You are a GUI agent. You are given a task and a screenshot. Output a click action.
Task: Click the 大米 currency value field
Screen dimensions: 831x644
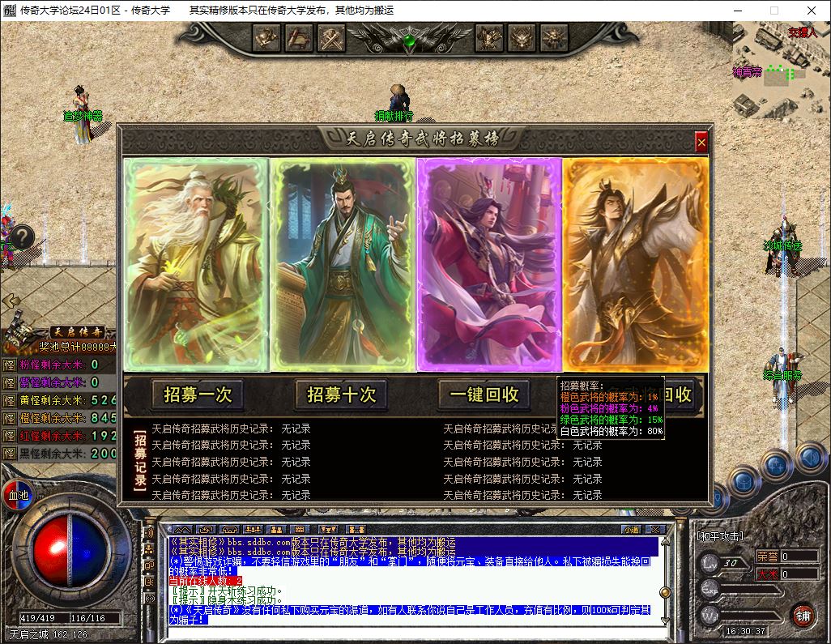click(x=799, y=574)
